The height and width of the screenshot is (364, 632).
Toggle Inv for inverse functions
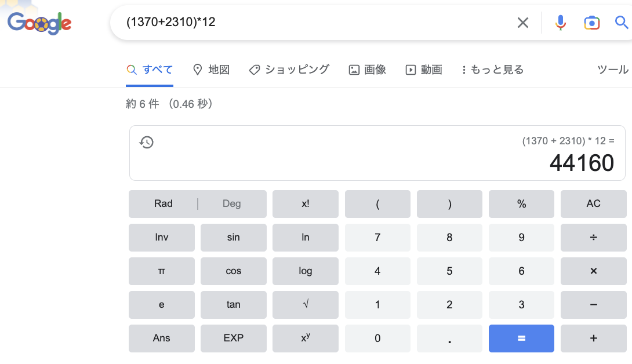coord(162,237)
